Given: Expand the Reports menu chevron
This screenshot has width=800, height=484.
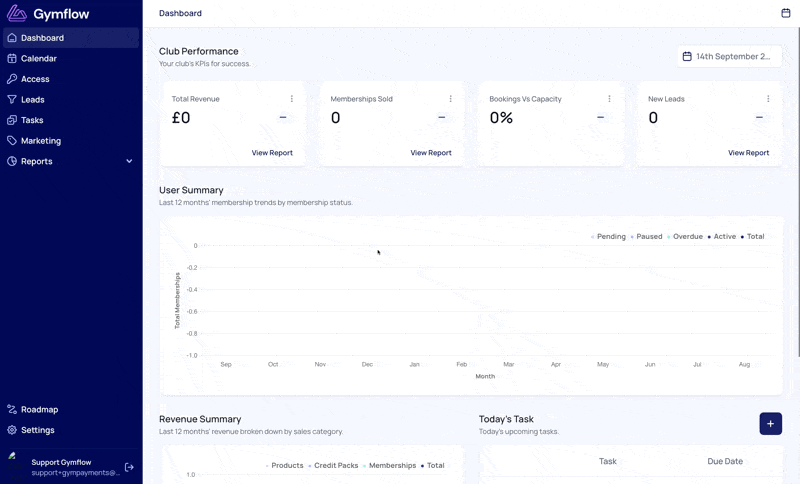Looking at the screenshot, I should coord(129,161).
